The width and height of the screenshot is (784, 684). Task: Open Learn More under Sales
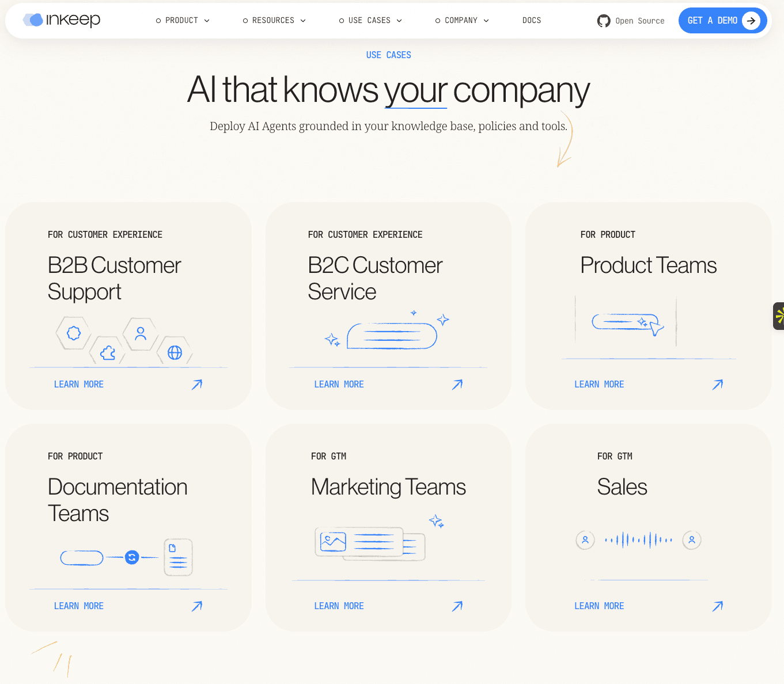tap(599, 606)
